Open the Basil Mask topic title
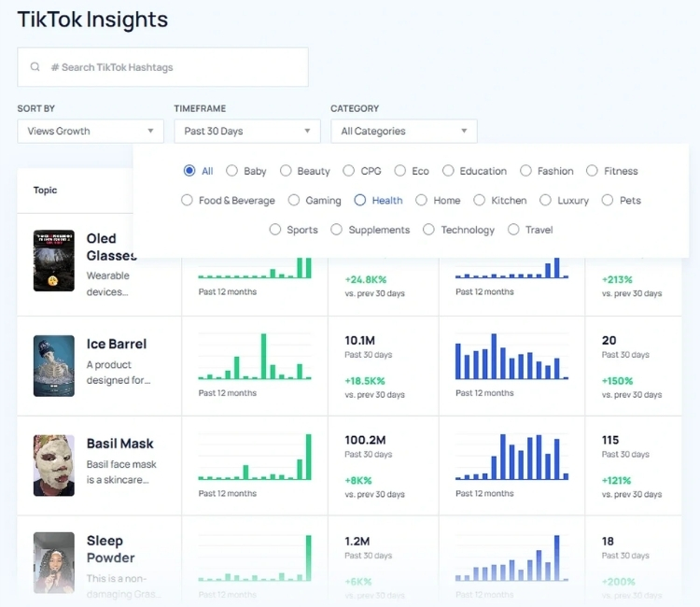Image resolution: width=700 pixels, height=607 pixels. pos(120,444)
